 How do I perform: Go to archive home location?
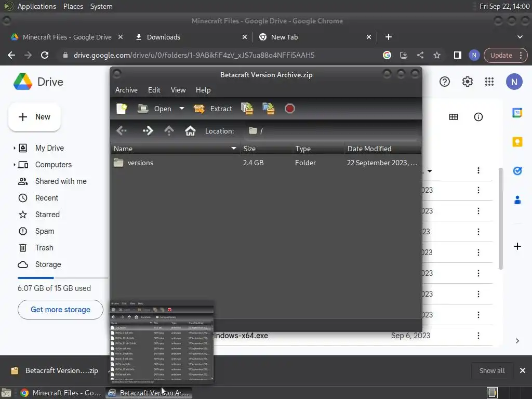190,130
